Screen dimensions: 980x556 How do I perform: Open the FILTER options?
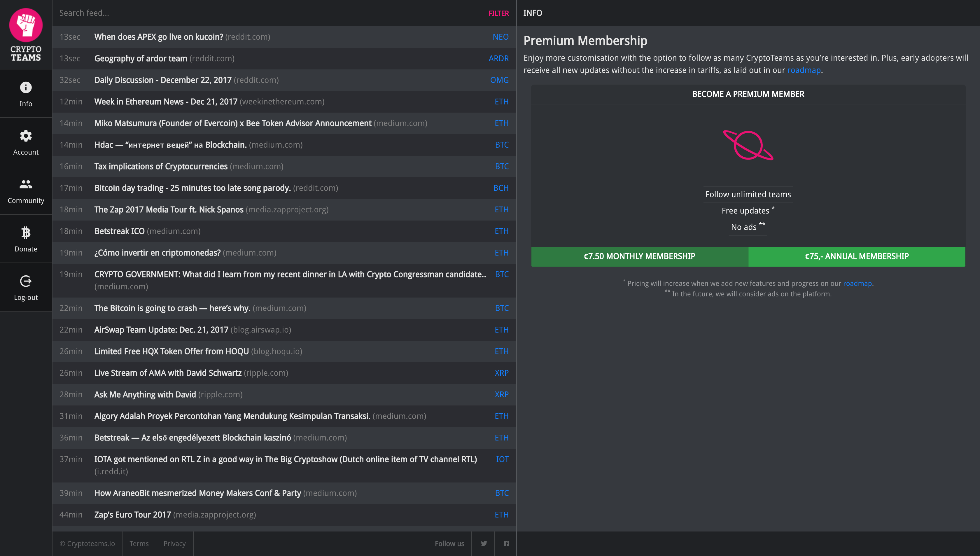coord(498,13)
